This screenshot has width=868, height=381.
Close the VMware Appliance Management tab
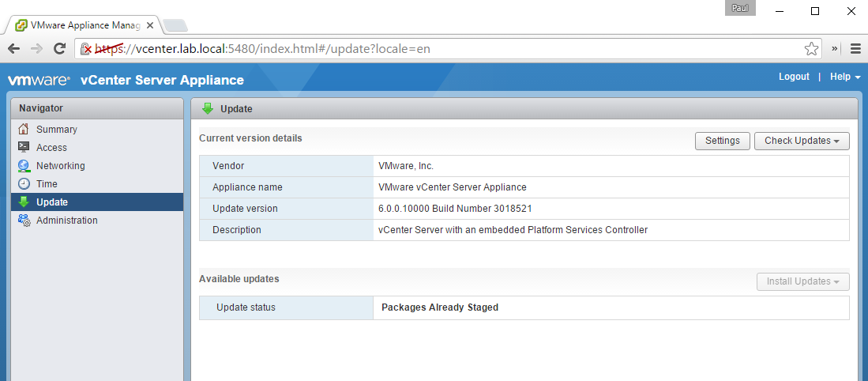[149, 25]
